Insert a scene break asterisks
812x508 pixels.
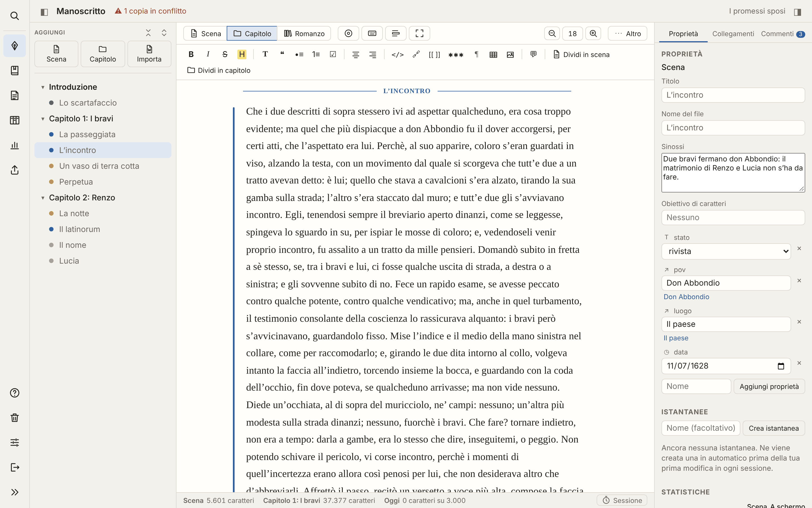[456, 54]
